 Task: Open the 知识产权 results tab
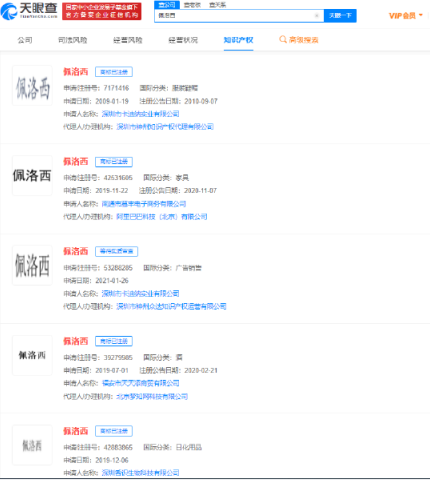tap(238, 40)
